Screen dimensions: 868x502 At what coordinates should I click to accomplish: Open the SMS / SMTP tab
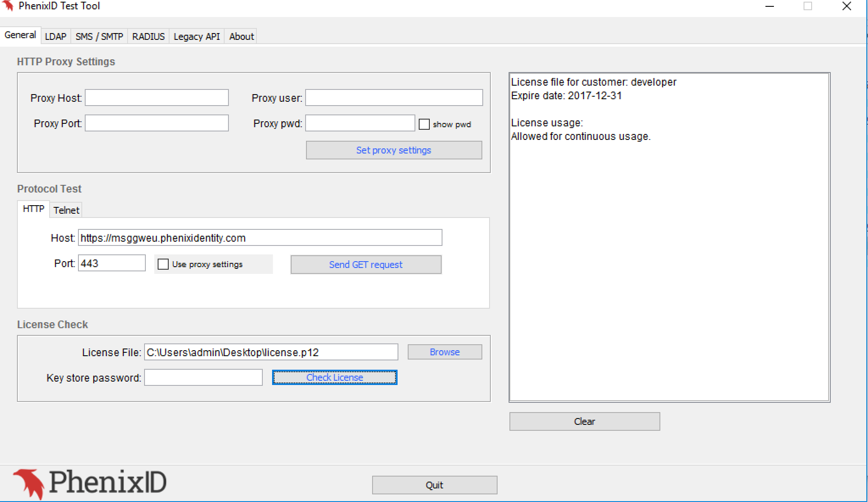click(x=99, y=36)
